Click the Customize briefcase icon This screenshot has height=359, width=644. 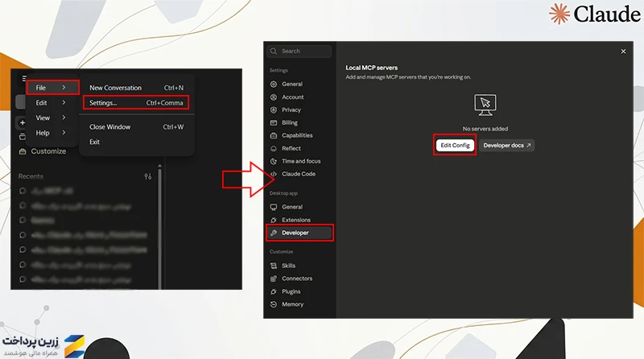[x=23, y=151]
